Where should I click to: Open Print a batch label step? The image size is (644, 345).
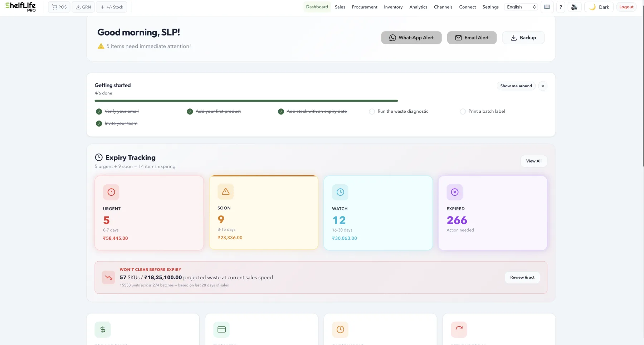[487, 111]
